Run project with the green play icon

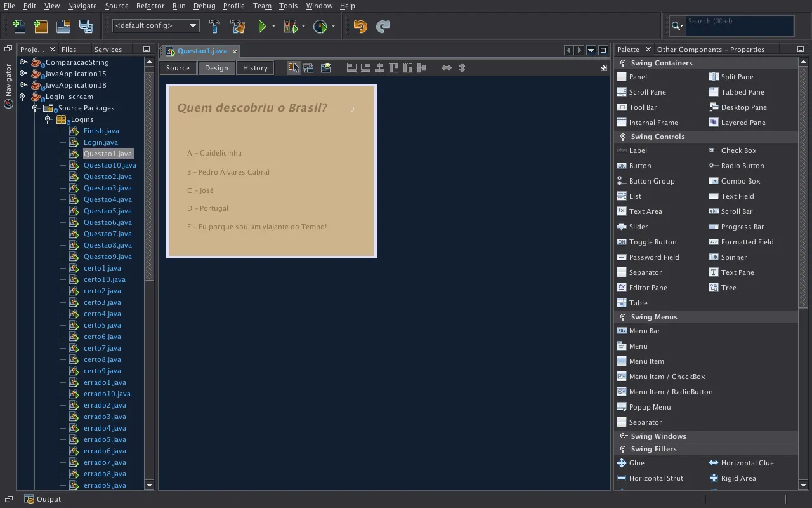(x=262, y=27)
